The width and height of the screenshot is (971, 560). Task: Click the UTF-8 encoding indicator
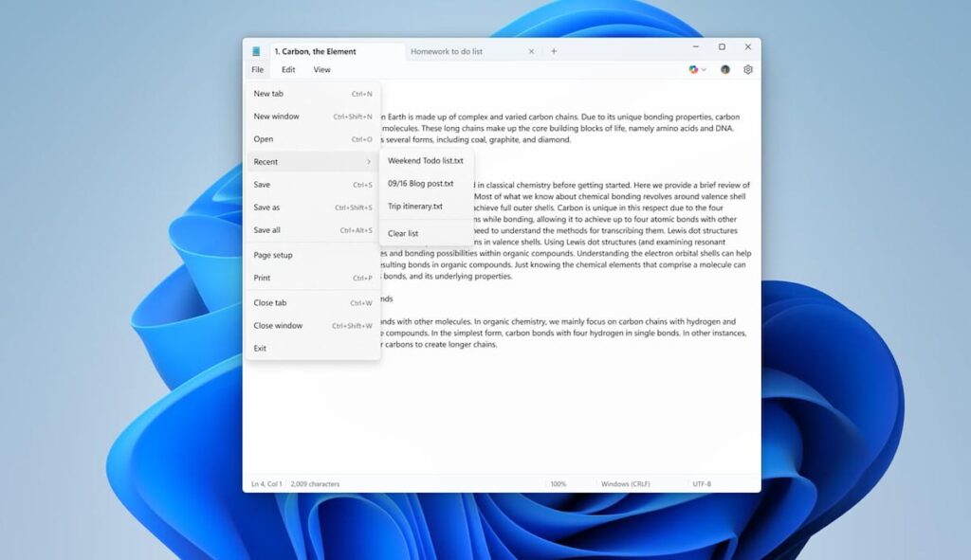(702, 484)
